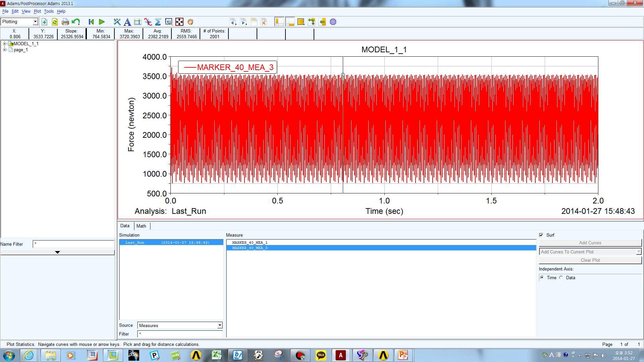The image size is (644, 362).
Task: Select the MODEL_1_1 tree item
Action: [x=26, y=44]
